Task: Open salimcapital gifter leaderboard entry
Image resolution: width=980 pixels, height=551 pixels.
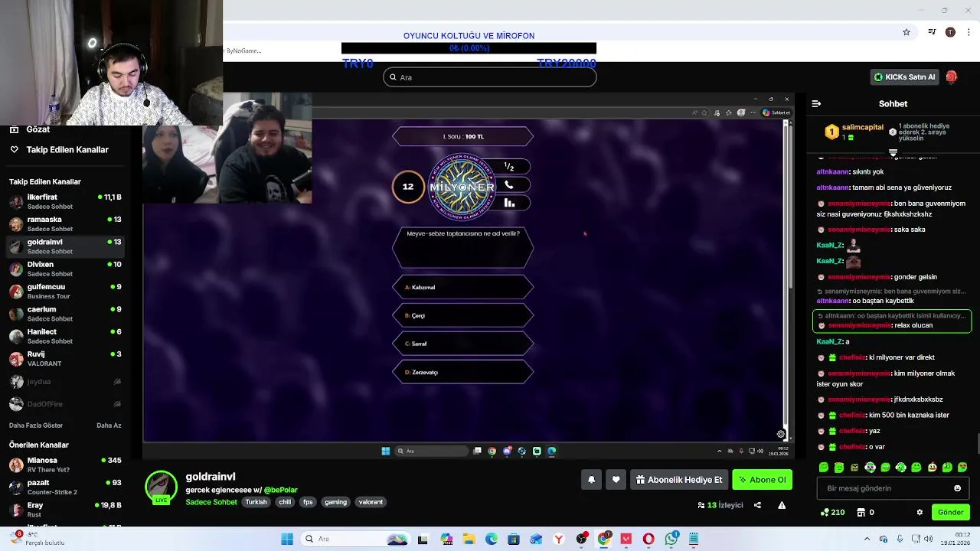Action: pyautogui.click(x=853, y=132)
